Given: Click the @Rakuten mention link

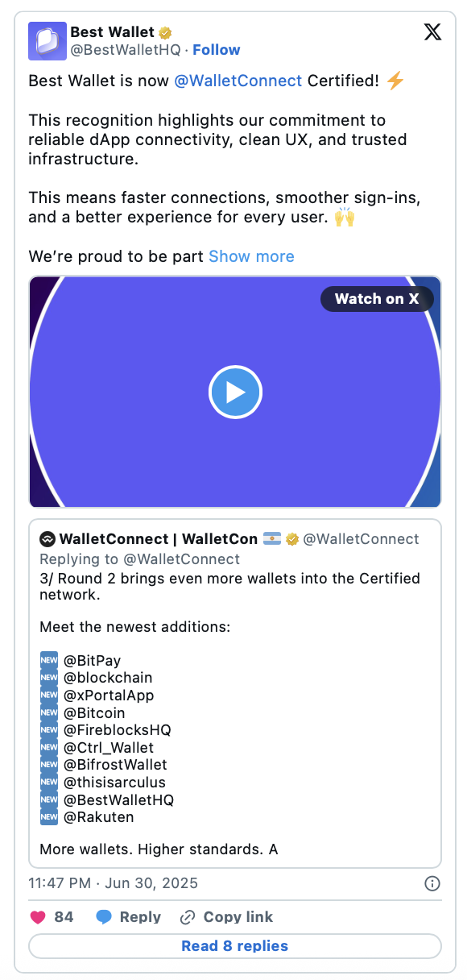Looking at the screenshot, I should click(x=97, y=817).
